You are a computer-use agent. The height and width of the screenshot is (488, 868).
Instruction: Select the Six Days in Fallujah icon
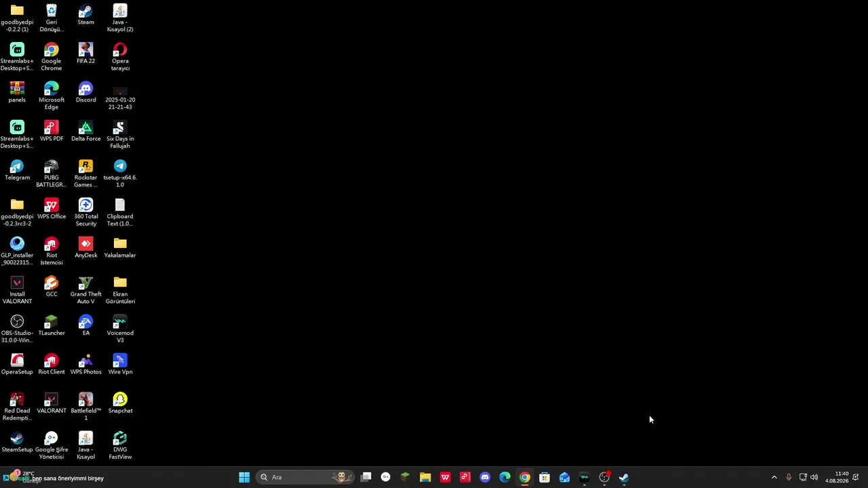120,134
